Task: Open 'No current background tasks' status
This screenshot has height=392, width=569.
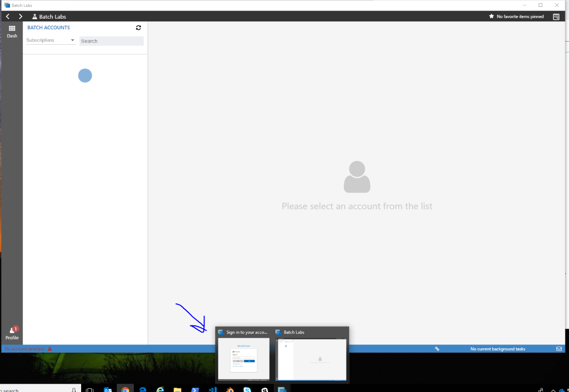Action: [x=497, y=349]
